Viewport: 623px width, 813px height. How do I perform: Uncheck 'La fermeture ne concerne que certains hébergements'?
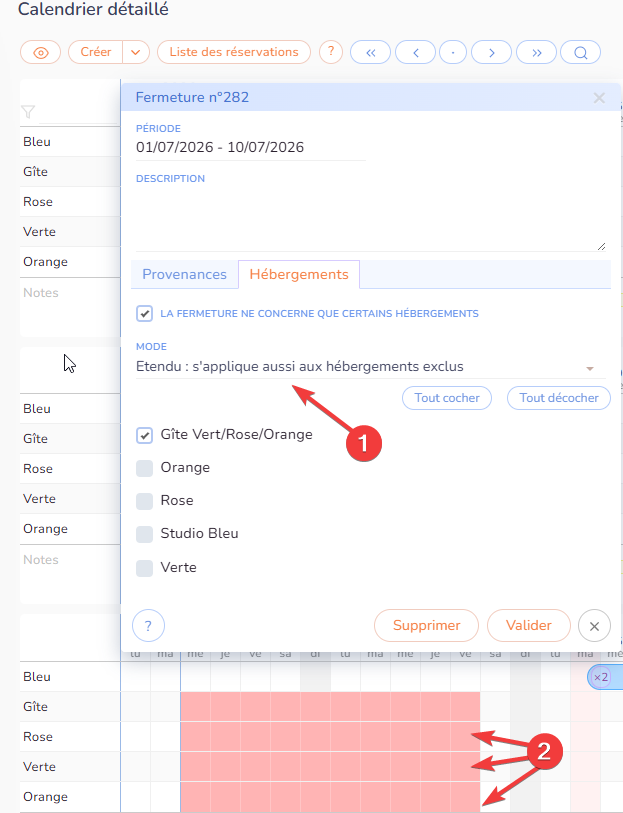145,314
